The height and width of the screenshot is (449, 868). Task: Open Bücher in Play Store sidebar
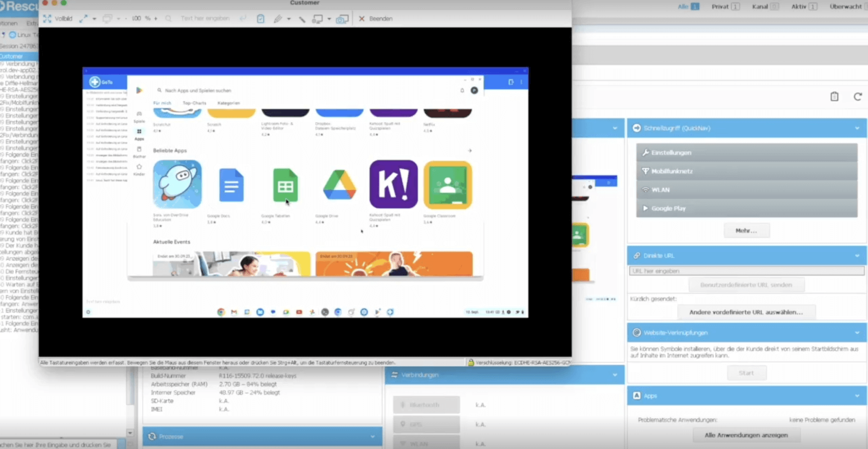tap(139, 152)
